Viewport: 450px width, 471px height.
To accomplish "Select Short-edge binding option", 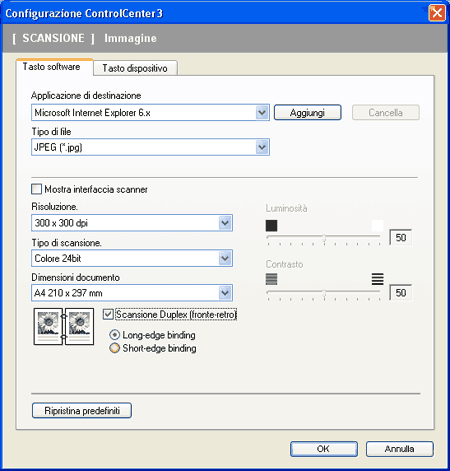I will tap(114, 348).
